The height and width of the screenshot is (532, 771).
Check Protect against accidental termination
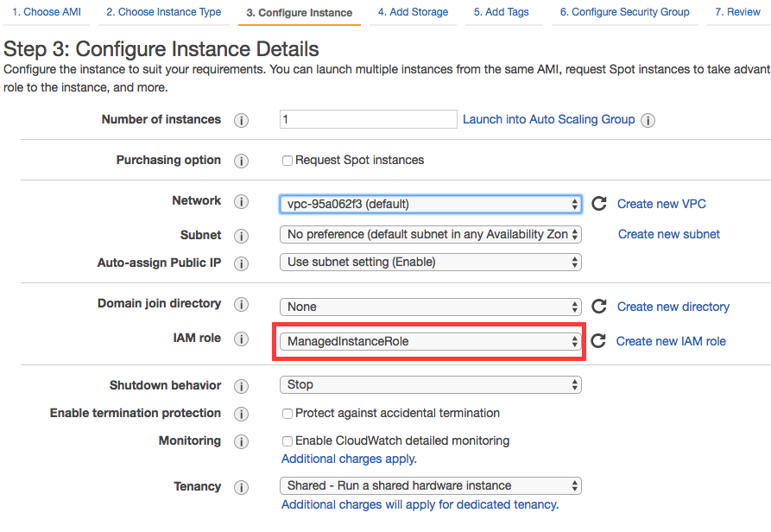[x=288, y=414]
